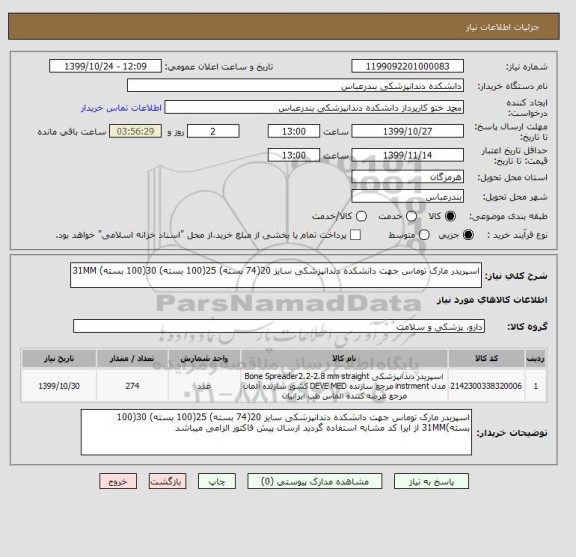
Task: Click the کد کالا column header
Action: (486, 359)
